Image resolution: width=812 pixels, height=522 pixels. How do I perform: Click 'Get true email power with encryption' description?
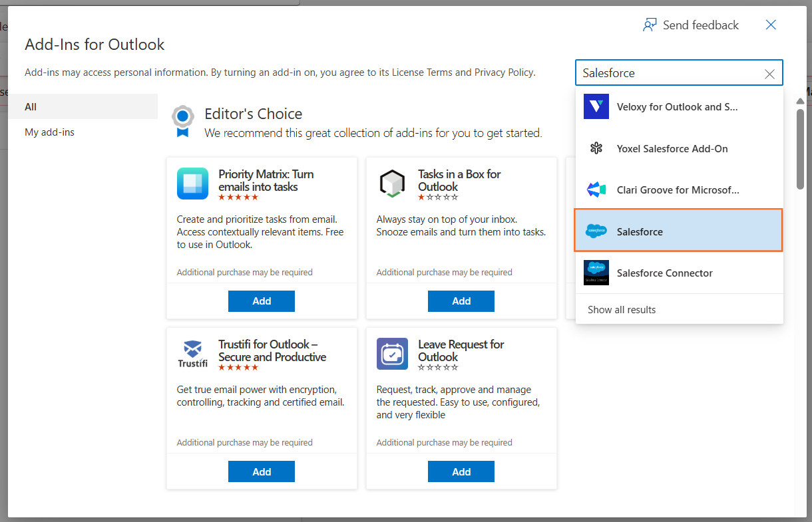[x=261, y=396]
